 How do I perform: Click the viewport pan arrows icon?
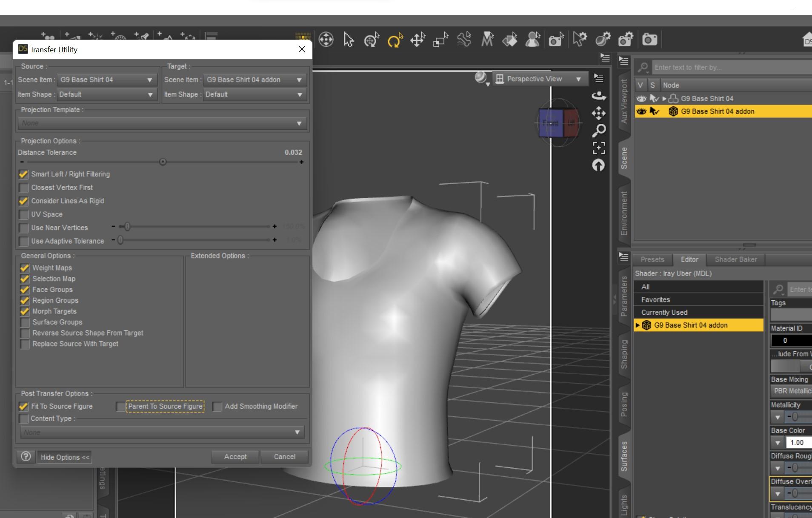[599, 114]
